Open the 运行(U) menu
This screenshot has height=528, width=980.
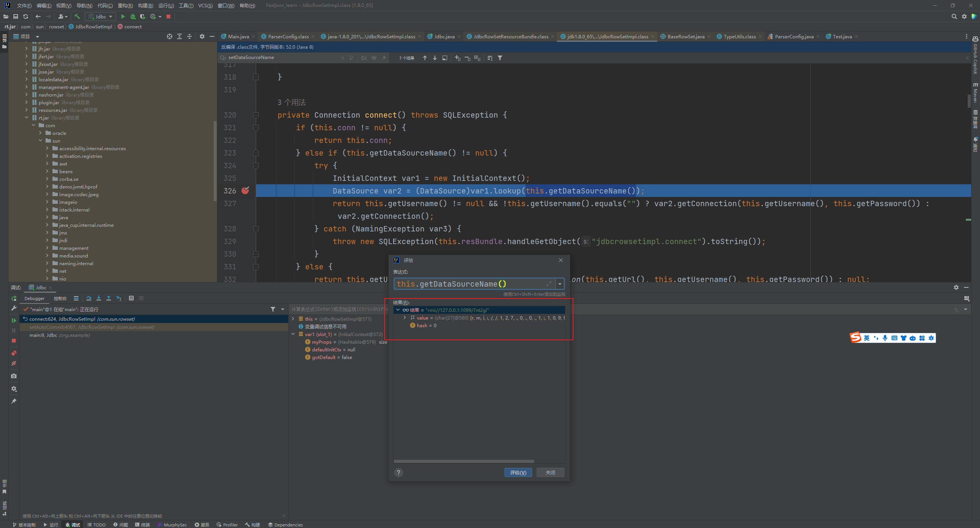166,5
